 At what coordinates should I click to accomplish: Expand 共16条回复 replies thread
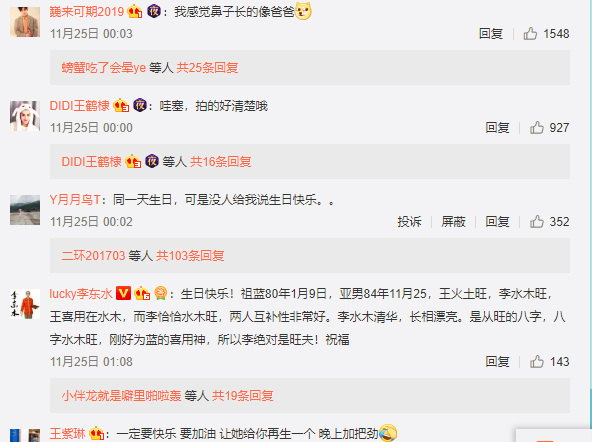tap(220, 162)
